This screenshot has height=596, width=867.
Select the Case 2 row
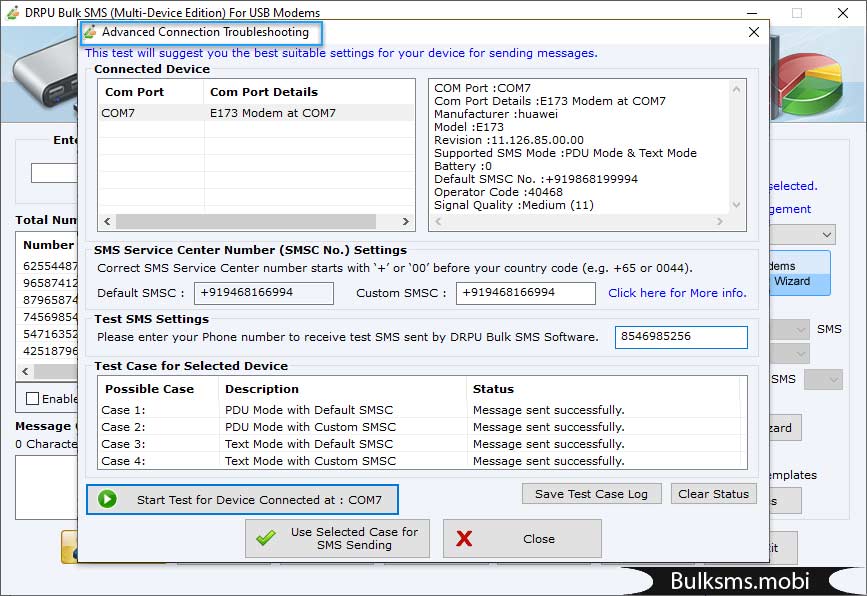click(422, 427)
